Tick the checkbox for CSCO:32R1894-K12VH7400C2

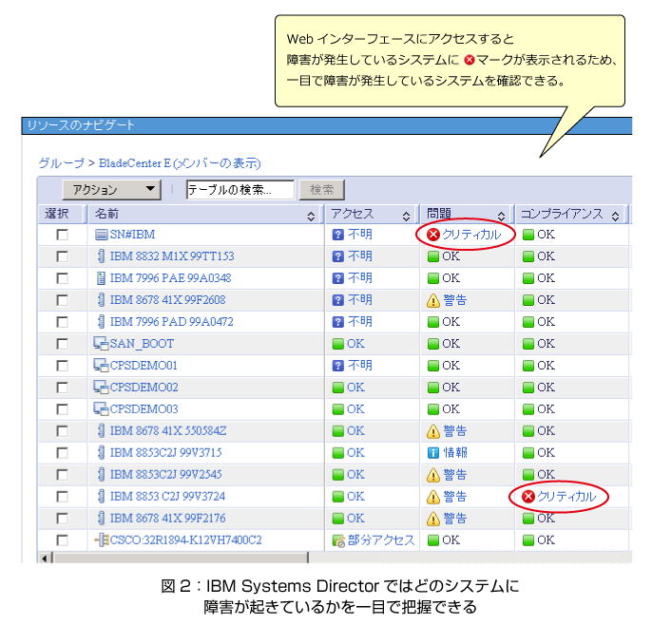(x=63, y=540)
